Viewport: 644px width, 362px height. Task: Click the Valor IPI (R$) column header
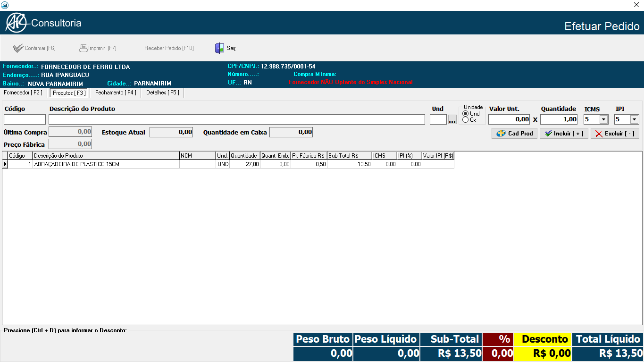[x=438, y=156]
